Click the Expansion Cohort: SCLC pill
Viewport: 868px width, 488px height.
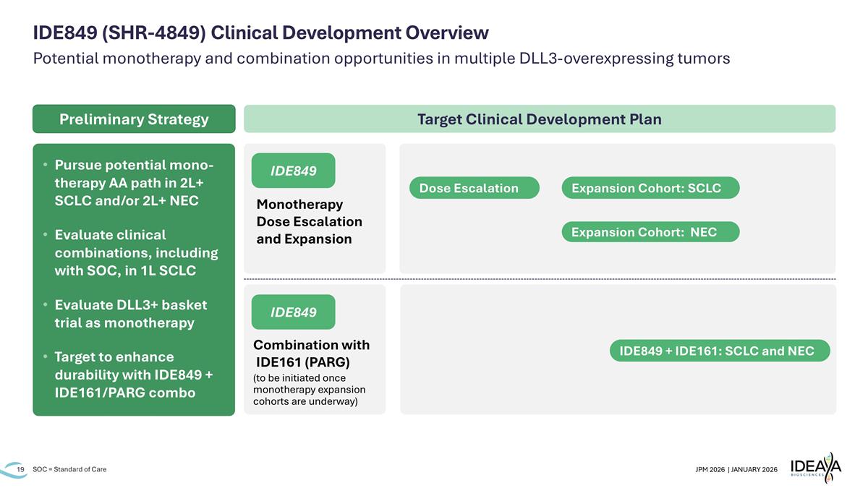click(x=650, y=188)
